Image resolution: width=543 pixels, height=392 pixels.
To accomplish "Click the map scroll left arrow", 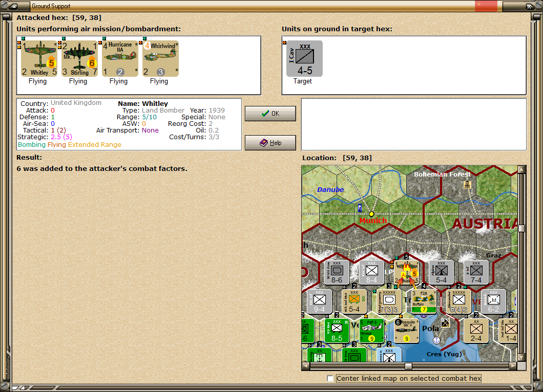I will [x=306, y=366].
